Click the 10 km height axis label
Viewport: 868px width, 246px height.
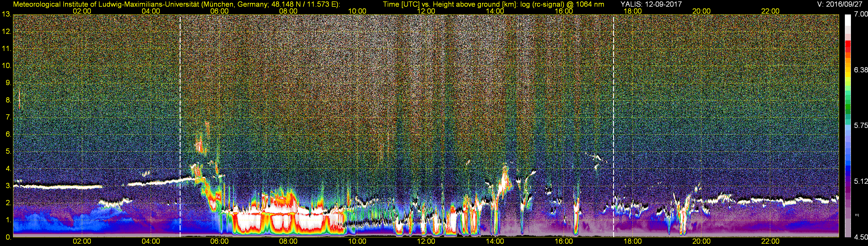(x=6, y=66)
